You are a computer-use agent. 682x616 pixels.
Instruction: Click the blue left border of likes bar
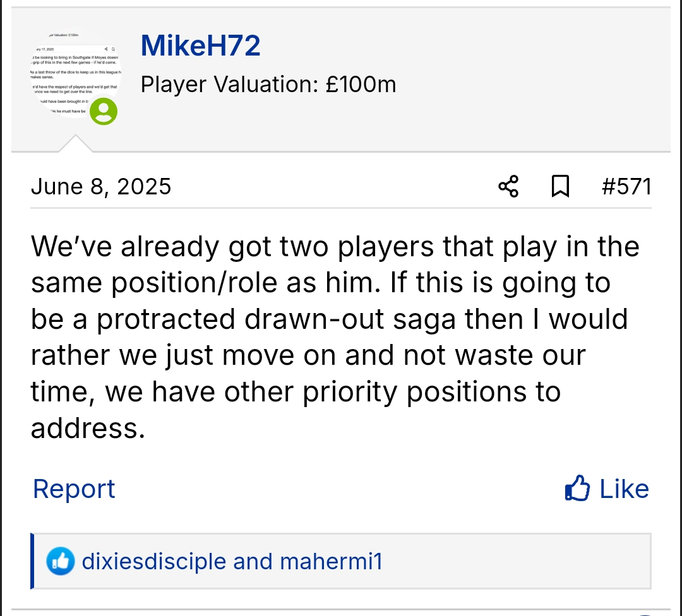32,561
